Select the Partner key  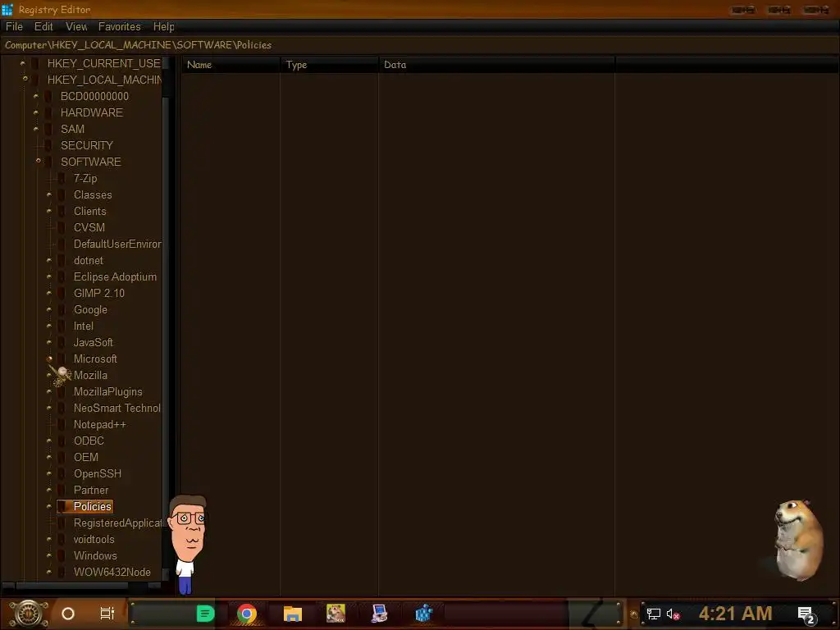point(91,491)
